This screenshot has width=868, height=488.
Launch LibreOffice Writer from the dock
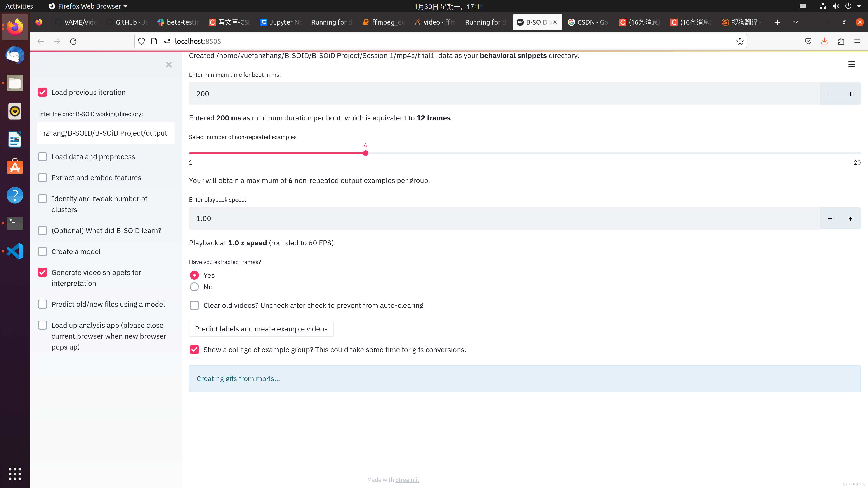coord(15,139)
